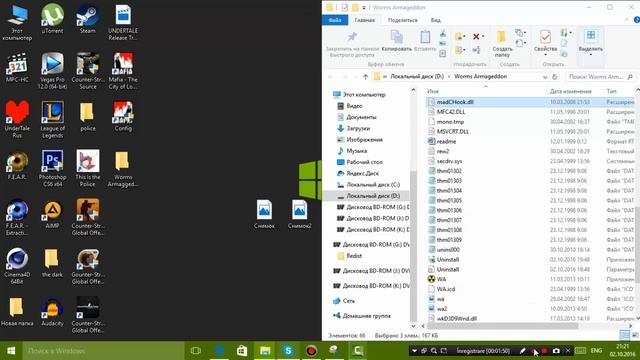This screenshot has height=360, width=640.
Task: Open the Выделить dropdown arrow
Action: (591, 55)
